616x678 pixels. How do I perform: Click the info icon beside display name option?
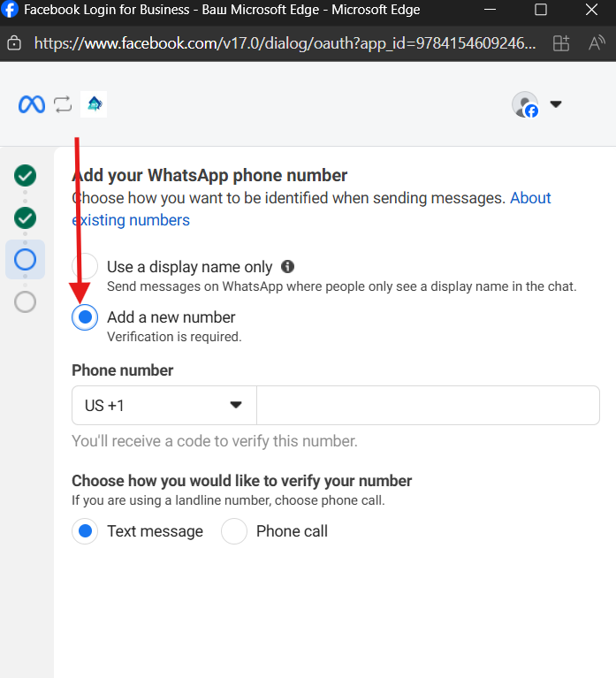coord(287,266)
